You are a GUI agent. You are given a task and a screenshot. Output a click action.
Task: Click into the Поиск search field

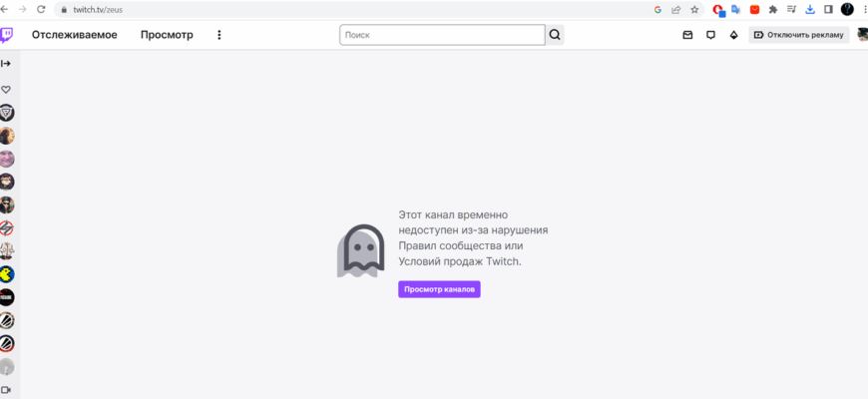tap(442, 35)
